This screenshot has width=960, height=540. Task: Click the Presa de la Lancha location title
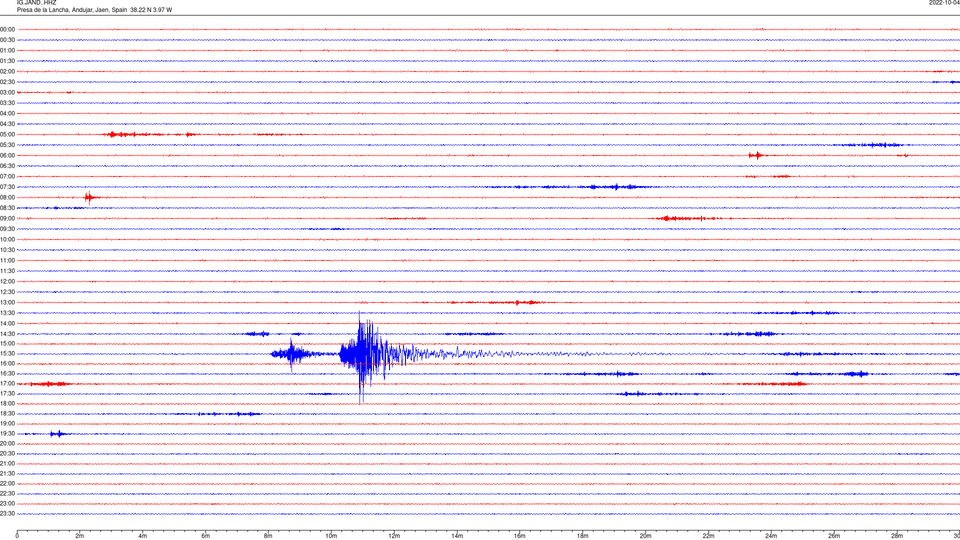click(94, 10)
